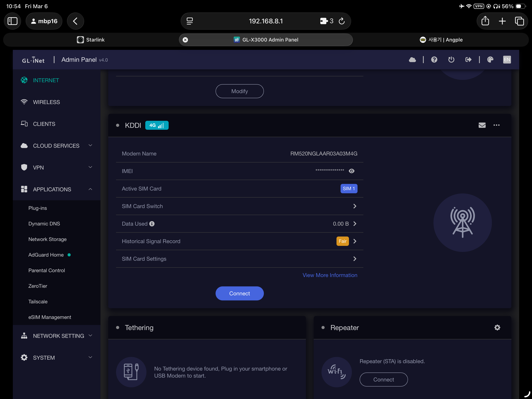Click the reboot power icon in header
The image size is (532, 399).
451,60
